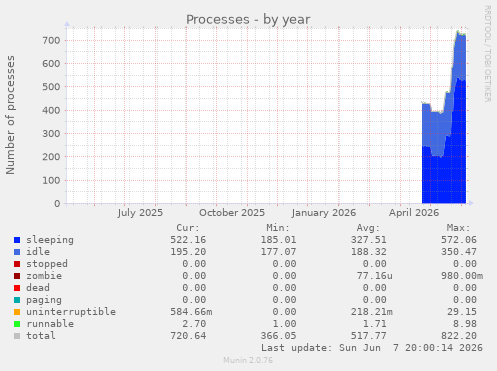Click runnable current value 2.70

(194, 324)
